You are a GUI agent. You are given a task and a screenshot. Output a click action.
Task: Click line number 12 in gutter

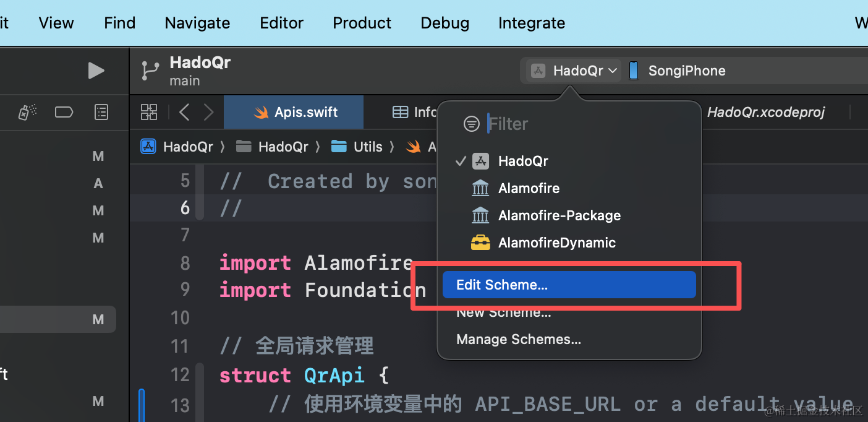pos(180,375)
